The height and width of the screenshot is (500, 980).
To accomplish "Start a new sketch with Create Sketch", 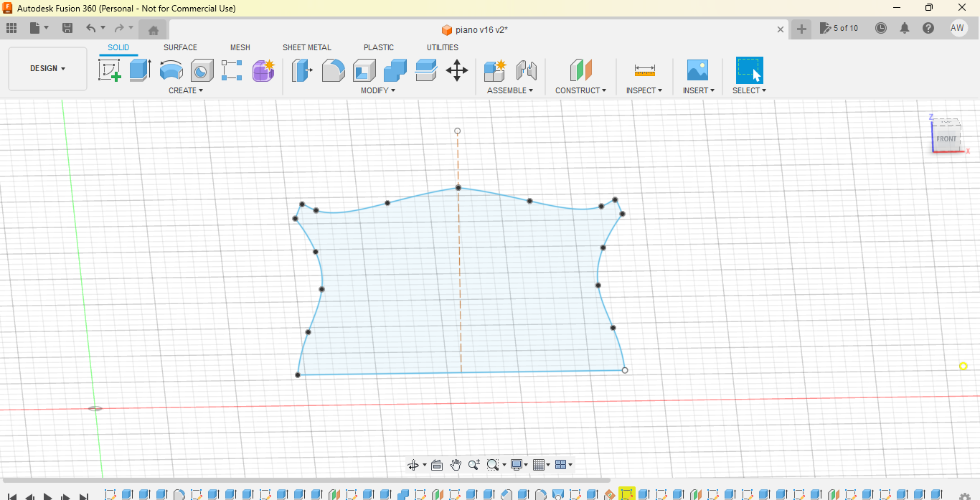I will click(109, 70).
